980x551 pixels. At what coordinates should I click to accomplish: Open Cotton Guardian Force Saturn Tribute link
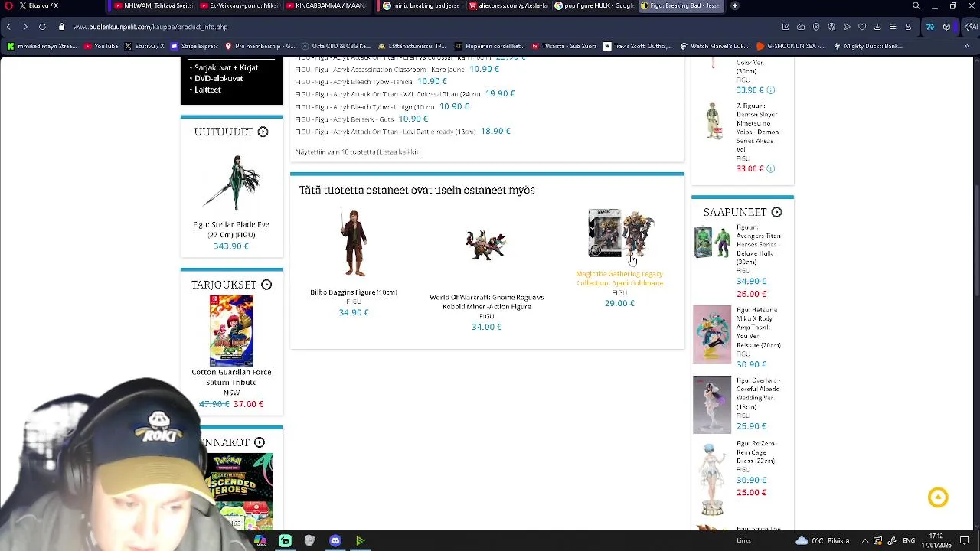(231, 381)
